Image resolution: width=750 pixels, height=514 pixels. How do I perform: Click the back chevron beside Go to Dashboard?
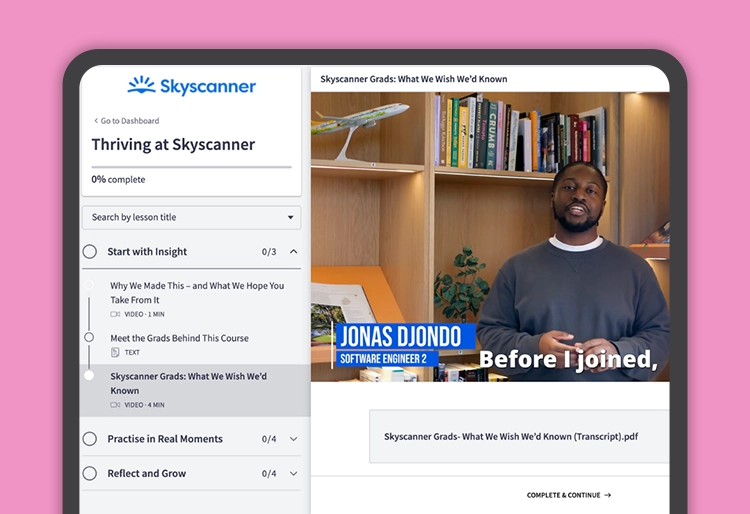[96, 120]
